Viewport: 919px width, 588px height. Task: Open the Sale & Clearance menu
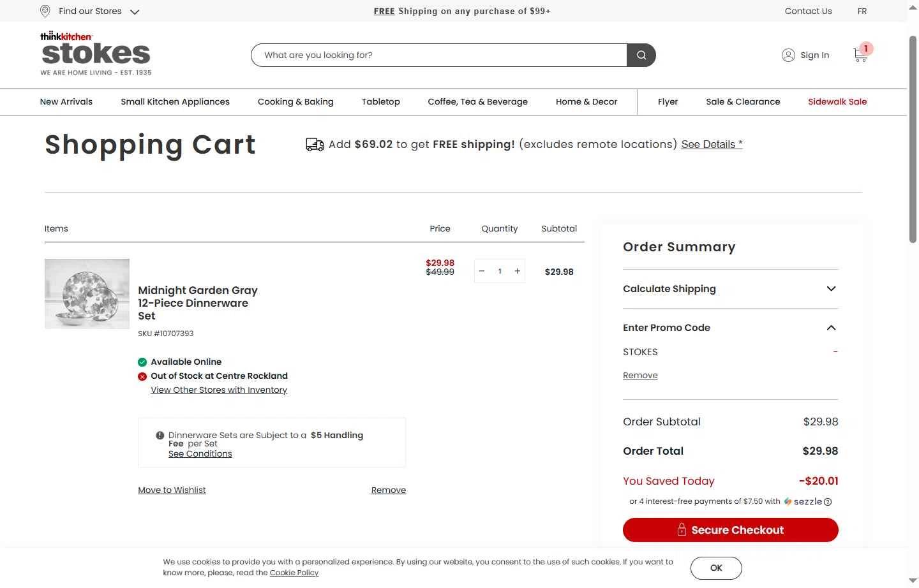click(x=743, y=101)
